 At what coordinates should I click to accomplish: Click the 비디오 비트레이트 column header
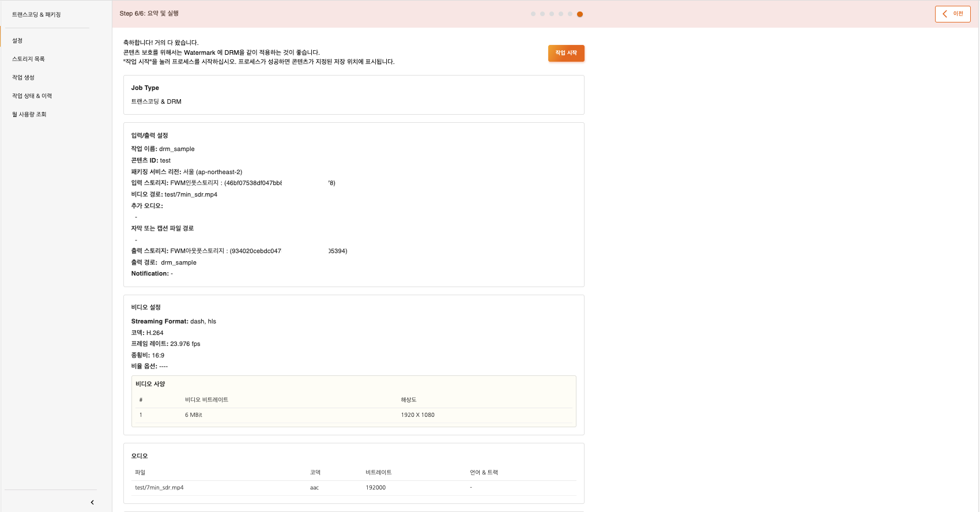pos(206,400)
